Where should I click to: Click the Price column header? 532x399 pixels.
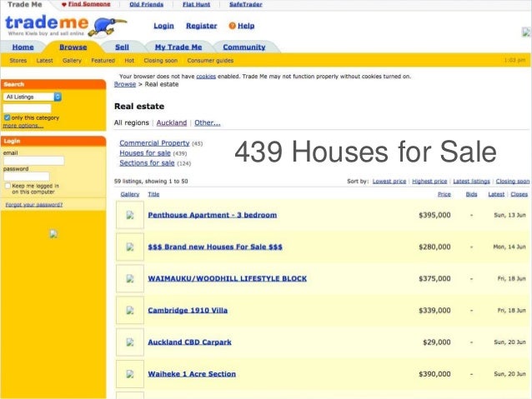coord(444,194)
